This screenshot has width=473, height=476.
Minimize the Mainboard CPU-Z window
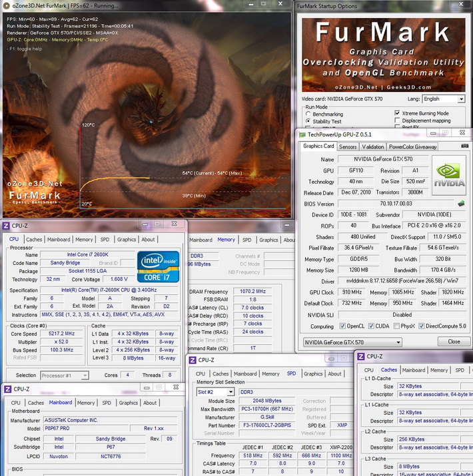147,387
